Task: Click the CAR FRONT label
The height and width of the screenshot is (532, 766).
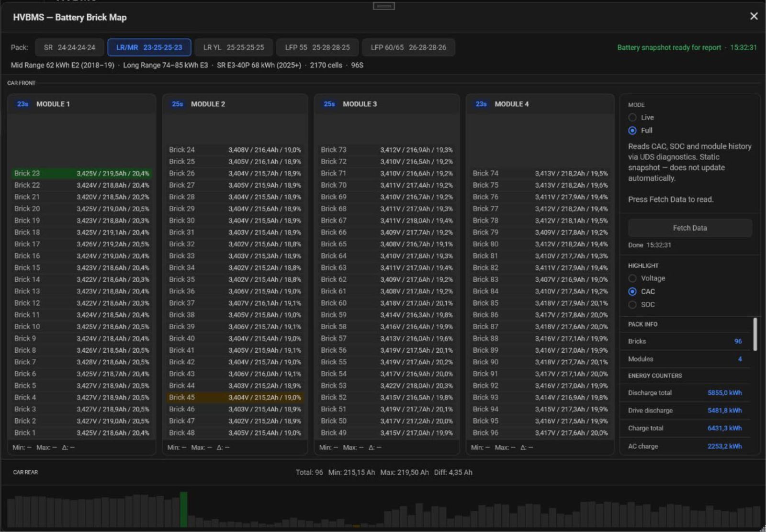Action: click(x=21, y=83)
